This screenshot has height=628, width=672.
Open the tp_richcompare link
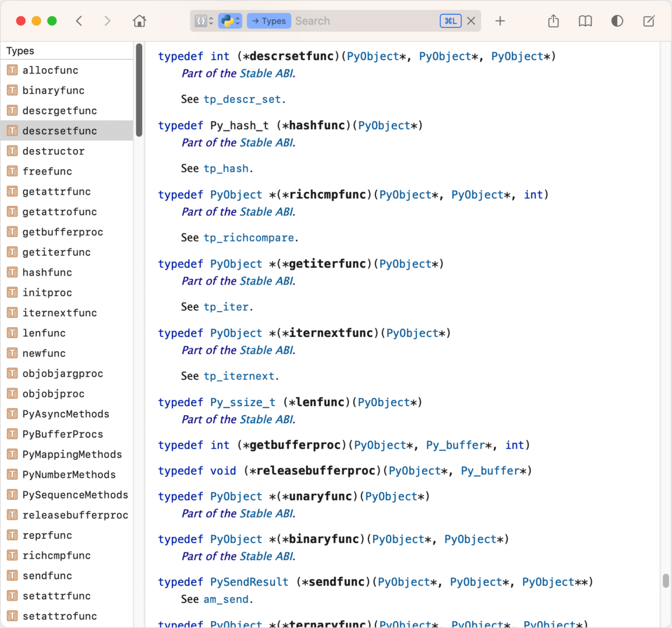click(x=249, y=237)
